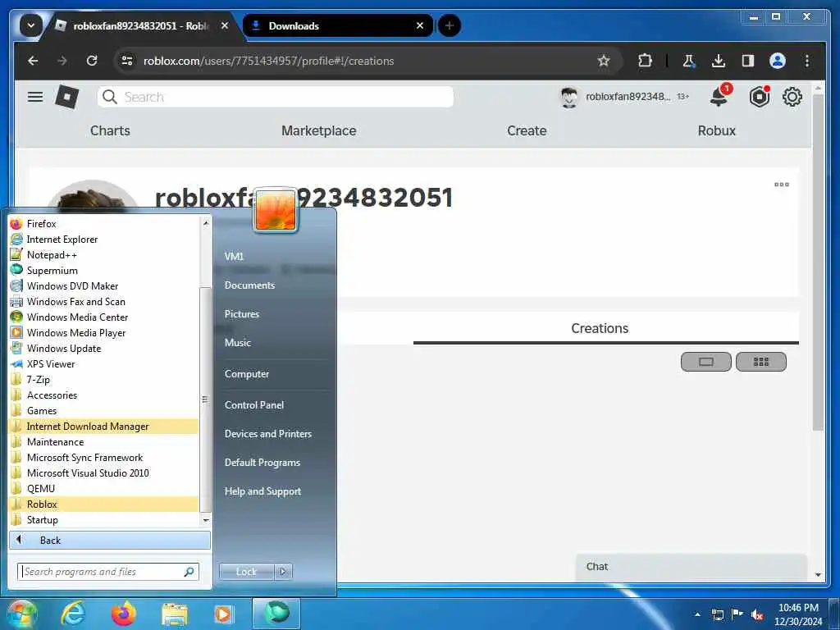Expand the Startup folder
Viewport: 840px width, 630px height.
(103, 519)
